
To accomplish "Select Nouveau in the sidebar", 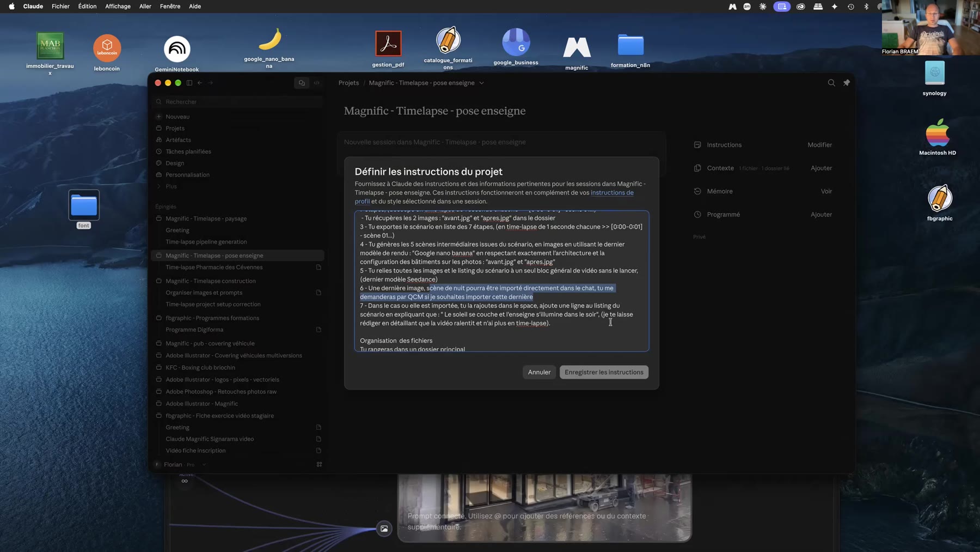I will point(177,117).
